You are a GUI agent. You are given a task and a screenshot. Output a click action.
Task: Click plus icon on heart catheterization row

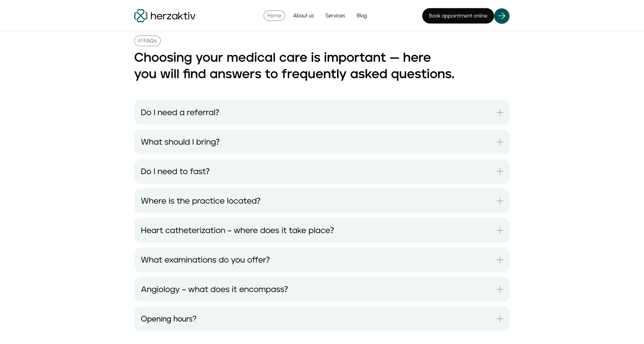(499, 230)
